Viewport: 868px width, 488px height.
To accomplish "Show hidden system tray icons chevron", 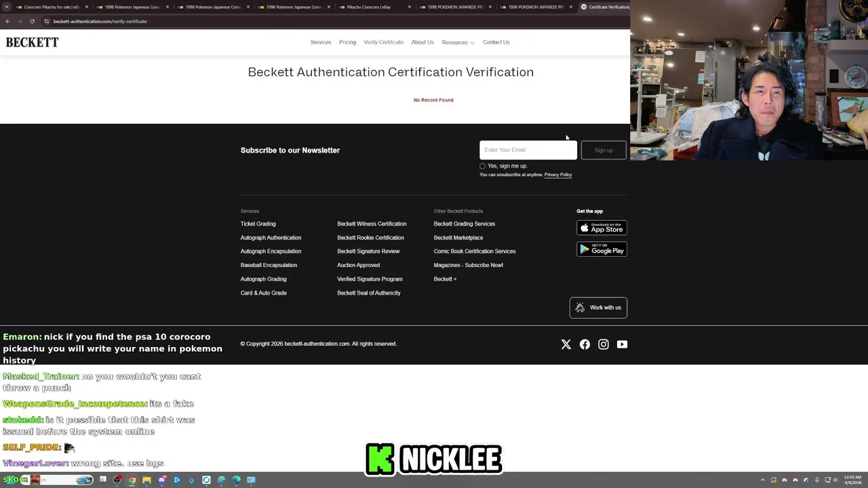I will tap(763, 480).
